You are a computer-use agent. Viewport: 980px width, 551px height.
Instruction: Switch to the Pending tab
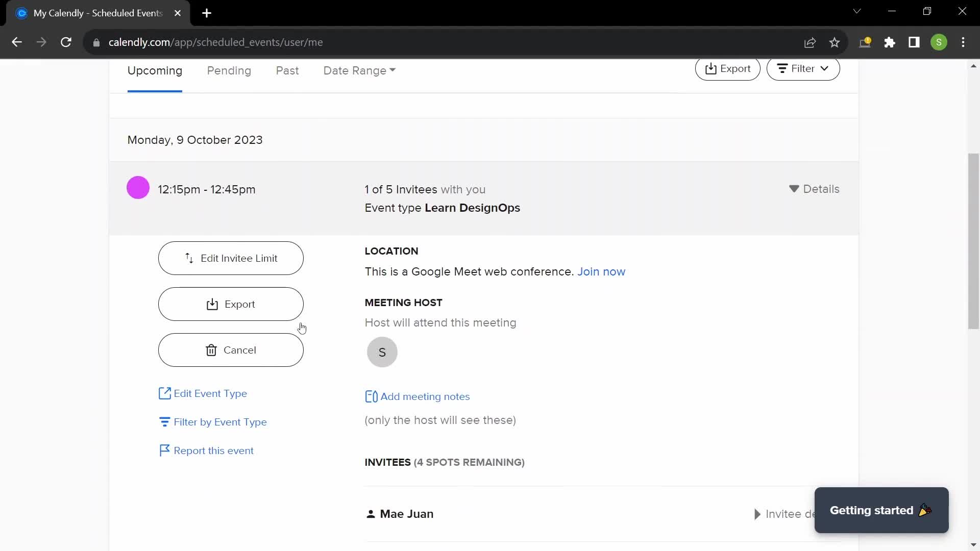(x=229, y=70)
